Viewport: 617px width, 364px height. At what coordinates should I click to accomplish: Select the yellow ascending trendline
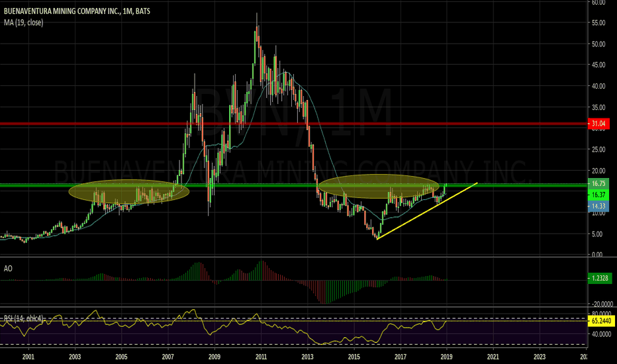pyautogui.click(x=427, y=211)
